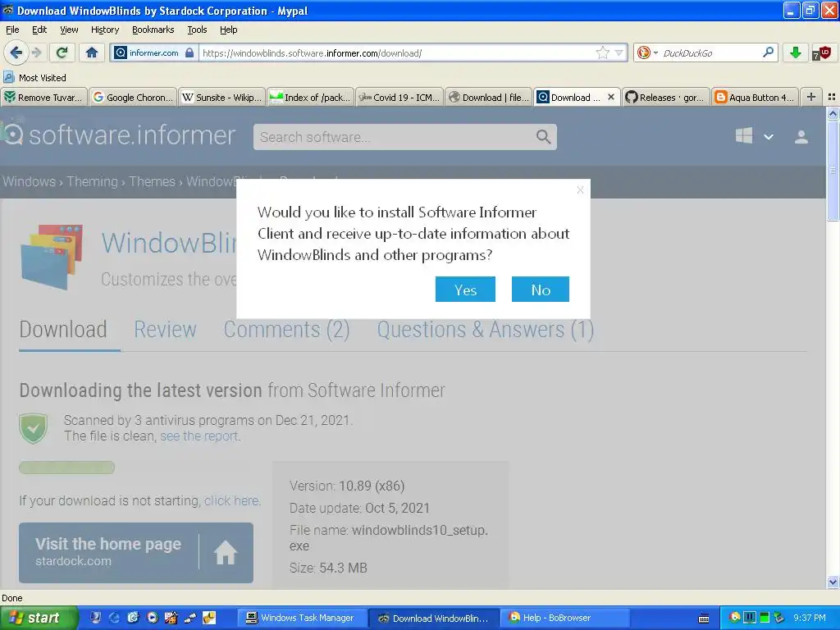Screen dimensions: 840x630
Task: Click the padlock site security icon
Action: pyautogui.click(x=189, y=52)
